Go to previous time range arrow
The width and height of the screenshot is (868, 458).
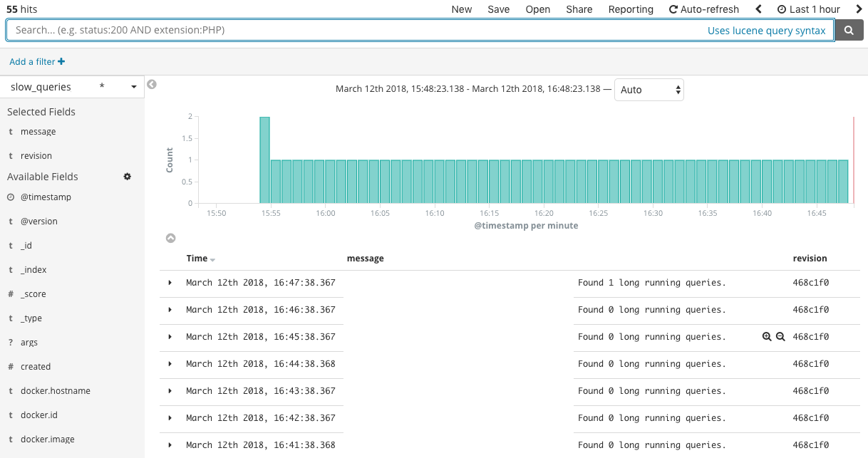coord(758,9)
